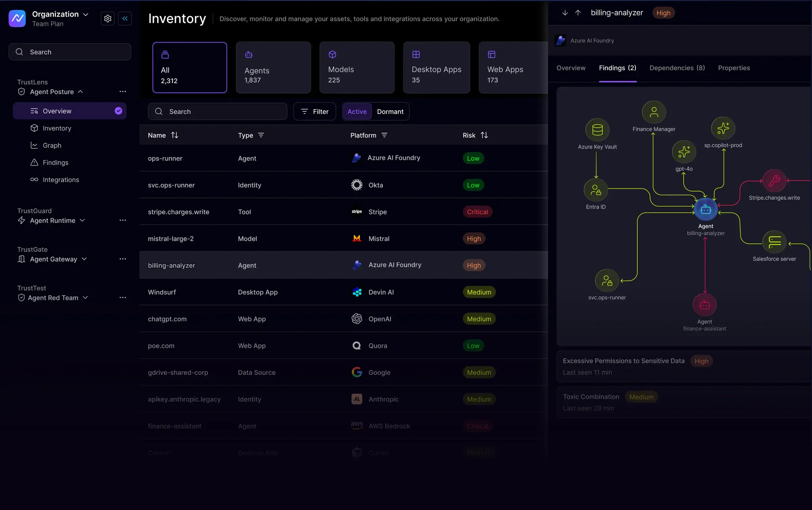Filter the Platform column

(x=384, y=135)
